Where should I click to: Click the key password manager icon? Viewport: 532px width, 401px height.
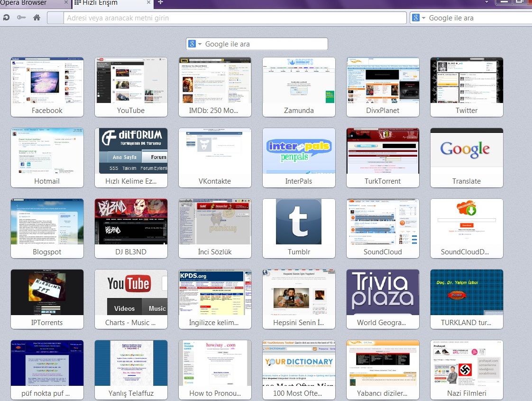pos(21,18)
